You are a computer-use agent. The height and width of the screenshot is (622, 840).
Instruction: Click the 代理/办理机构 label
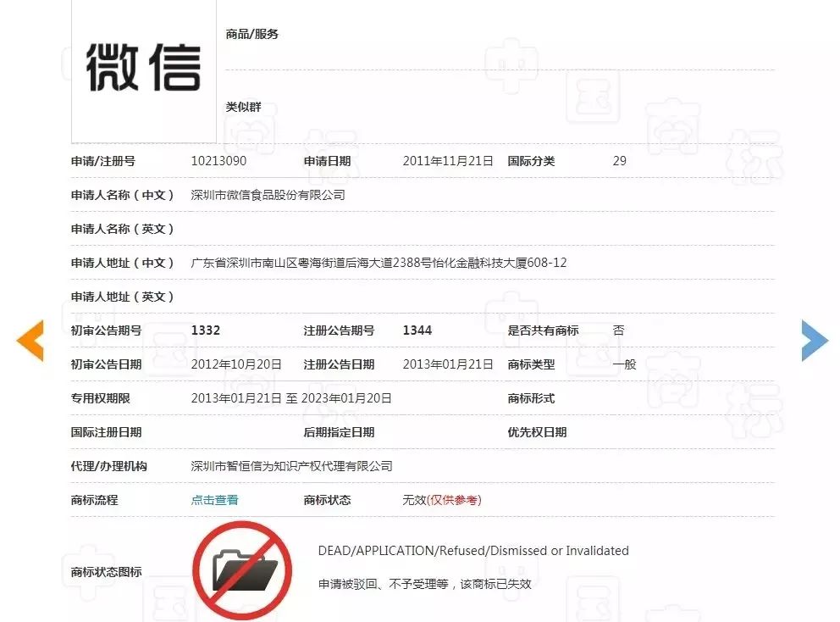108,466
